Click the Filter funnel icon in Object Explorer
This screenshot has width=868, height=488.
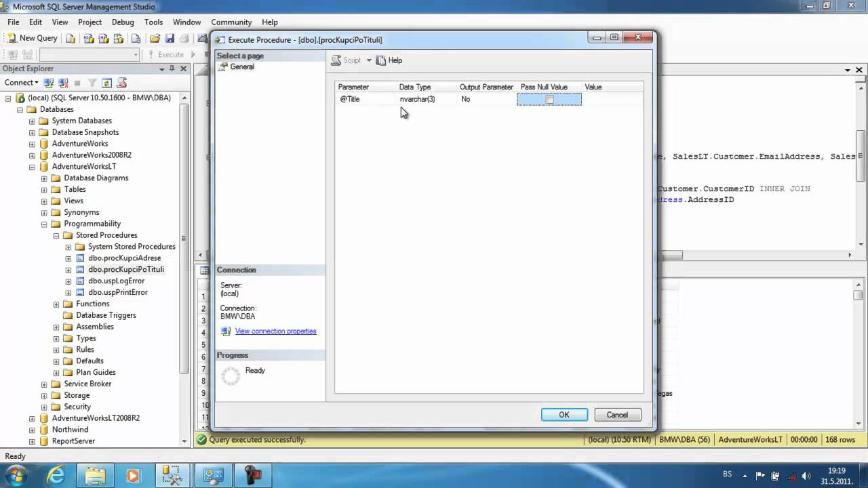click(92, 83)
